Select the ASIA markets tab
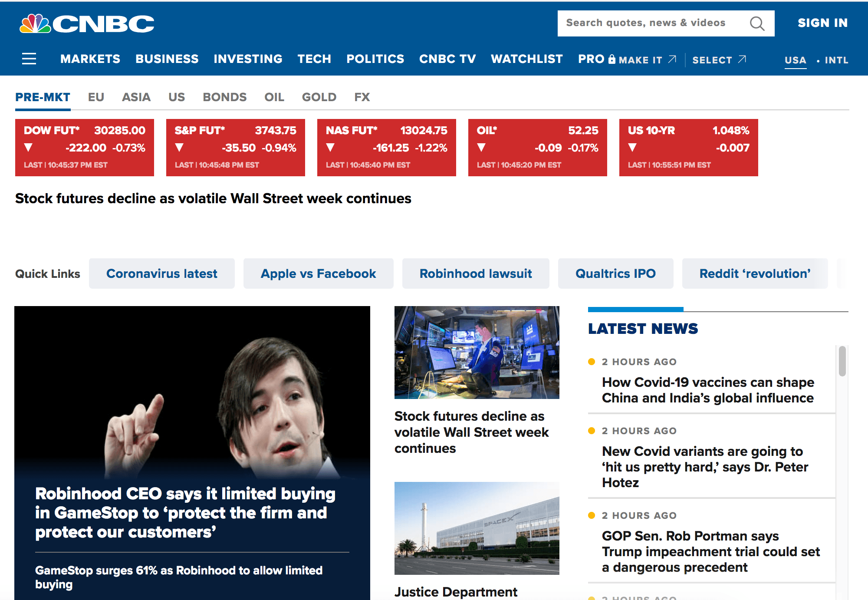The image size is (868, 600). [136, 97]
